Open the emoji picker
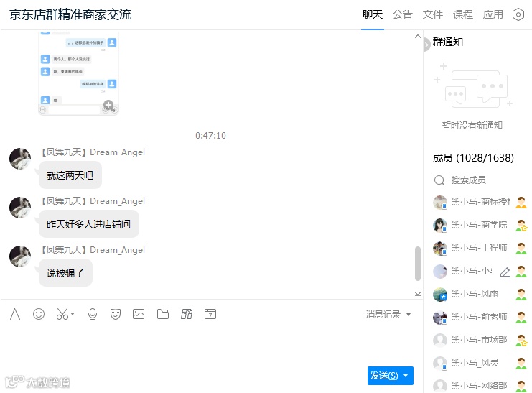The image size is (532, 393). pos(39,314)
